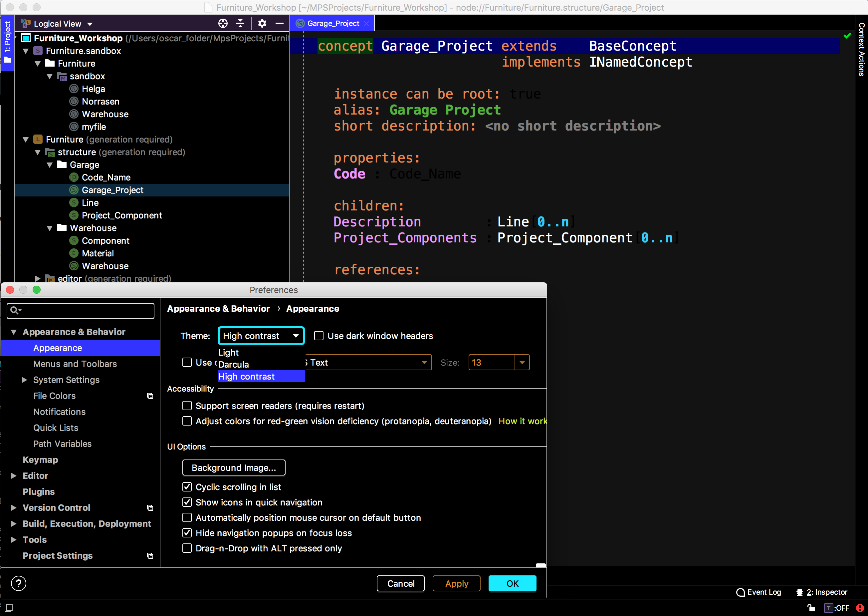Screen dimensions: 868x616
Task: Click the collapse all icon in Project panel
Action: (240, 24)
